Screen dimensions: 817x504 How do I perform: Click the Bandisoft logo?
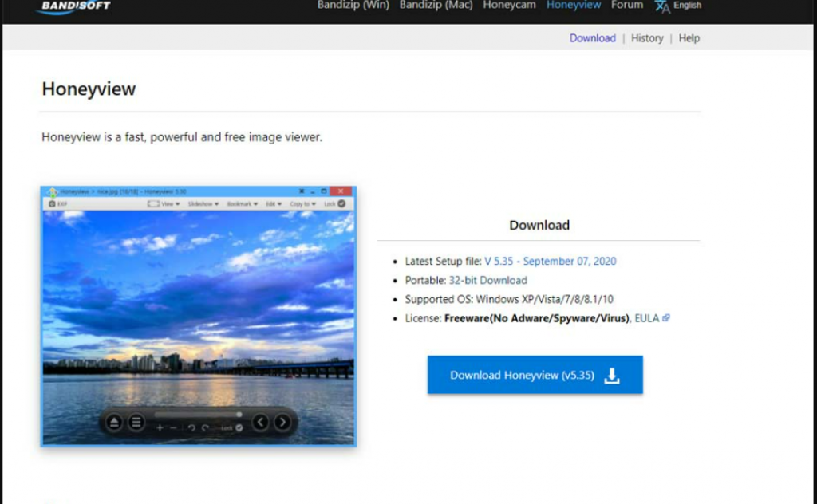[x=73, y=6]
